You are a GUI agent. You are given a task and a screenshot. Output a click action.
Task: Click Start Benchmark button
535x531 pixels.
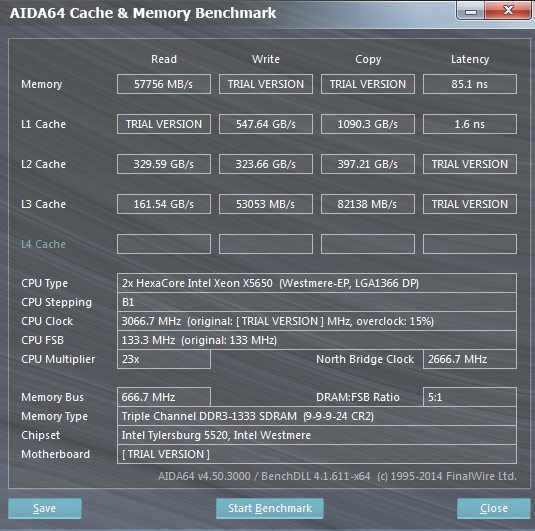click(x=270, y=508)
